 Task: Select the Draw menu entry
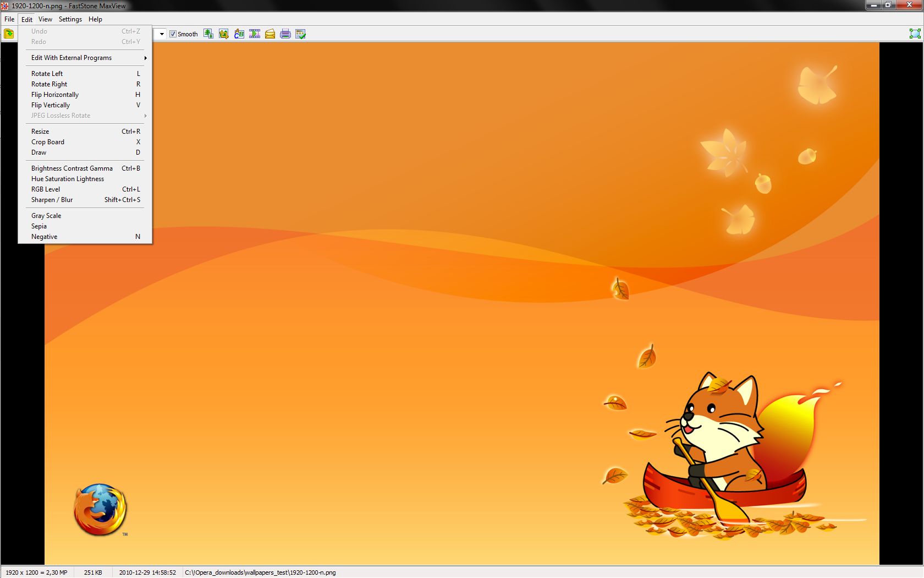[x=85, y=152]
